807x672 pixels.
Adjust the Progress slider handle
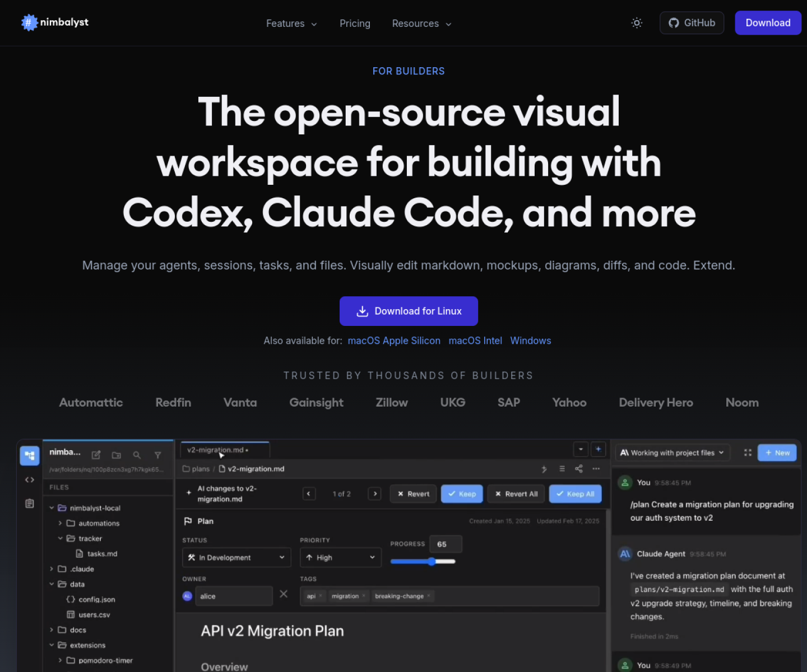pos(432,562)
